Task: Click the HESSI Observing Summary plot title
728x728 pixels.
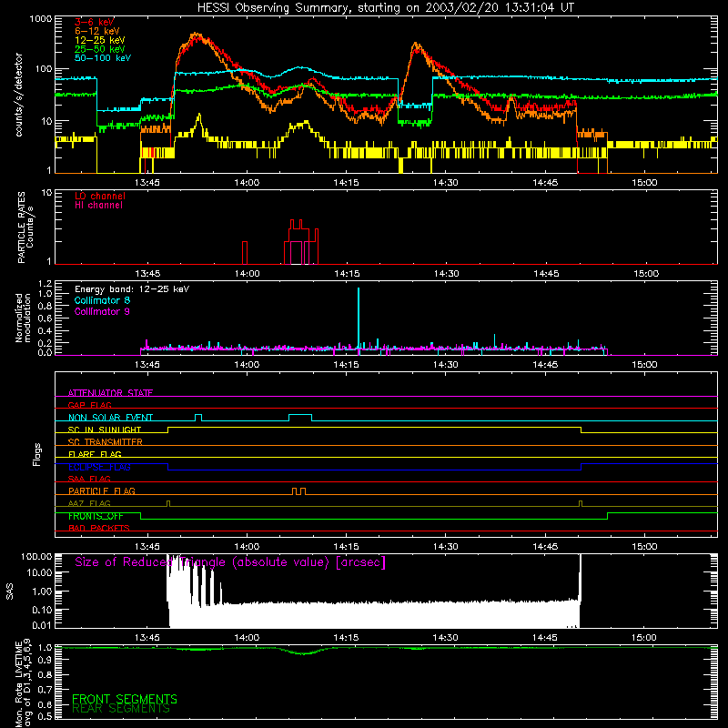Action: coord(386,8)
